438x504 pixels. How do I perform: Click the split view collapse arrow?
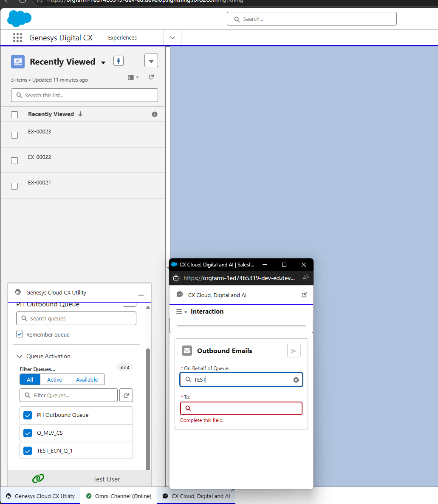point(168,267)
